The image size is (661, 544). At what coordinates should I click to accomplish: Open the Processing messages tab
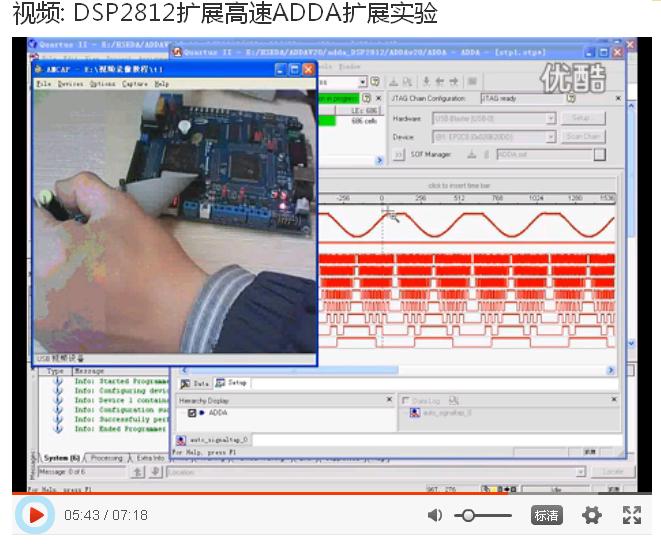tap(106, 458)
